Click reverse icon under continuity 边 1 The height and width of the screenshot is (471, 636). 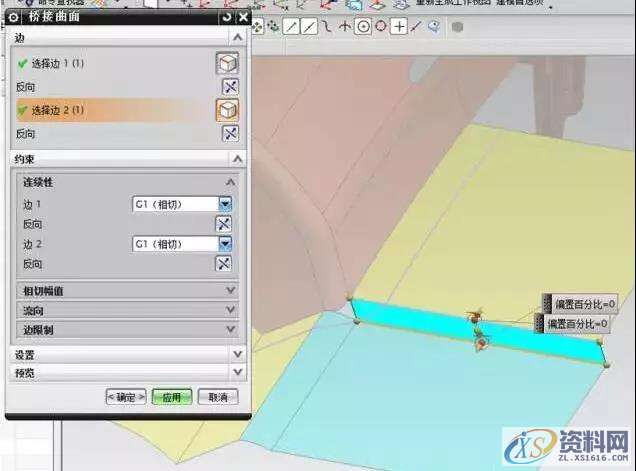coord(225,224)
